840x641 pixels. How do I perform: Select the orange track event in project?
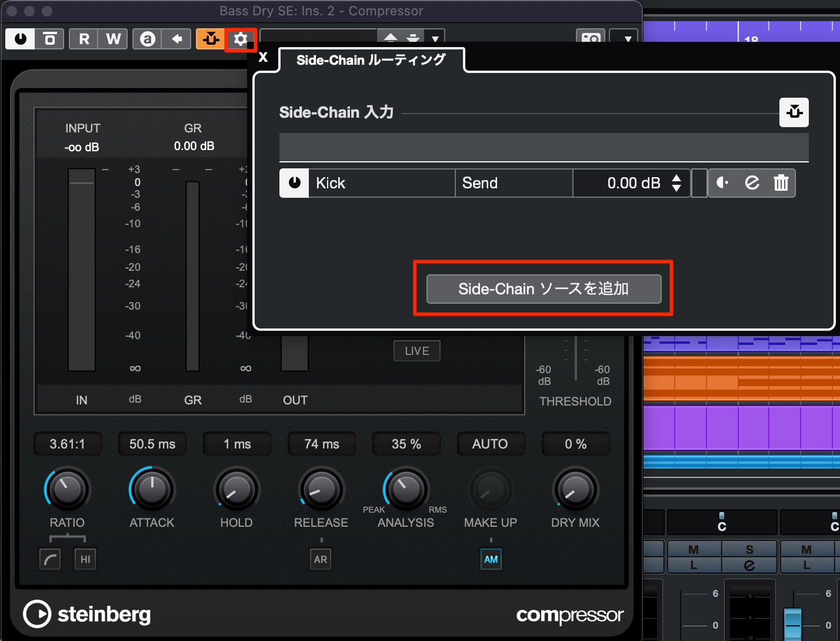click(x=742, y=379)
